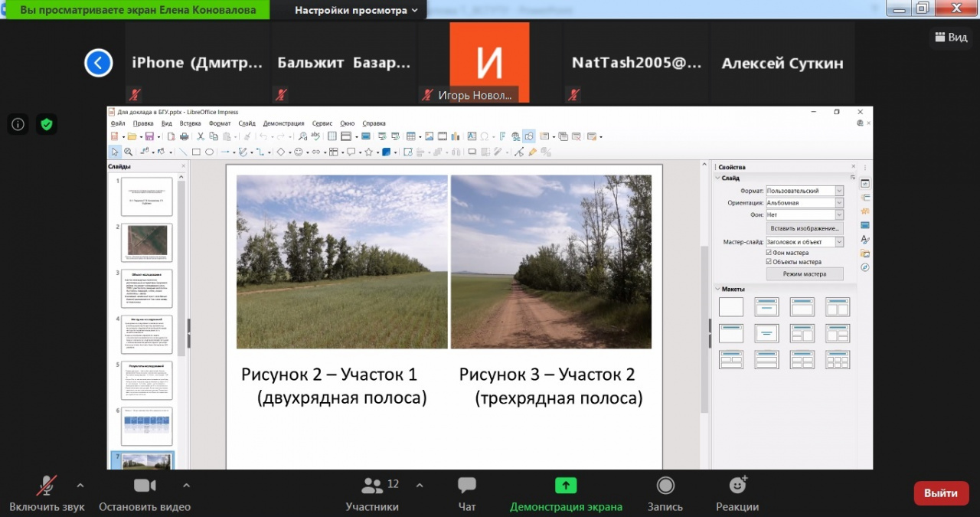This screenshot has height=517, width=980.
Task: Select slide 5 thumbnail in slides panel
Action: pos(146,381)
